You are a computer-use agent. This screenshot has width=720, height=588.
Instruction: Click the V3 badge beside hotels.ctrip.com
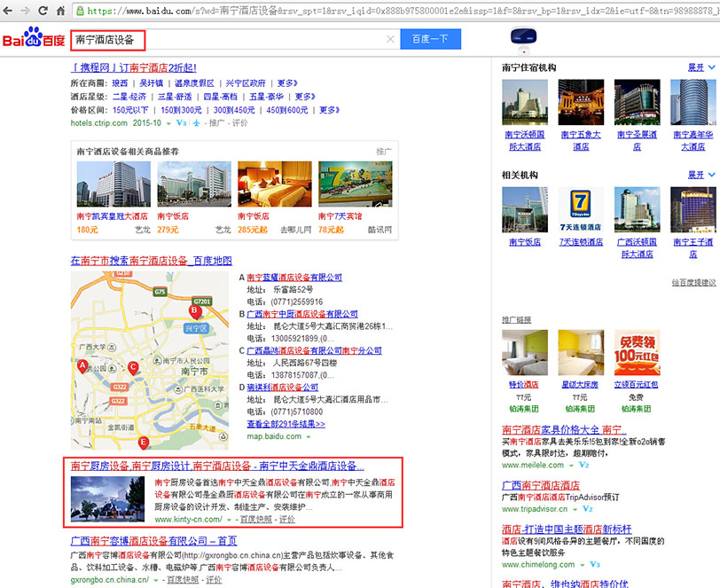point(182,123)
